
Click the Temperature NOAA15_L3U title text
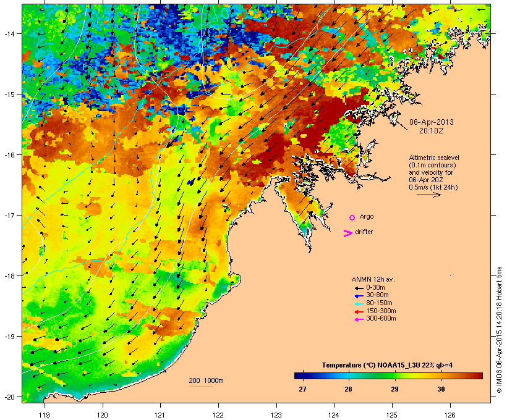(x=387, y=366)
